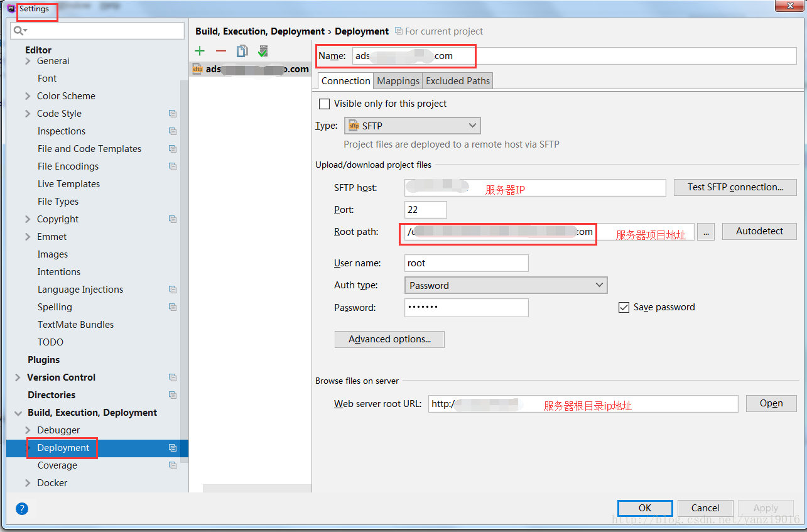Click project-level icon next to Copyright
Image resolution: width=807 pixels, height=532 pixels.
point(173,219)
